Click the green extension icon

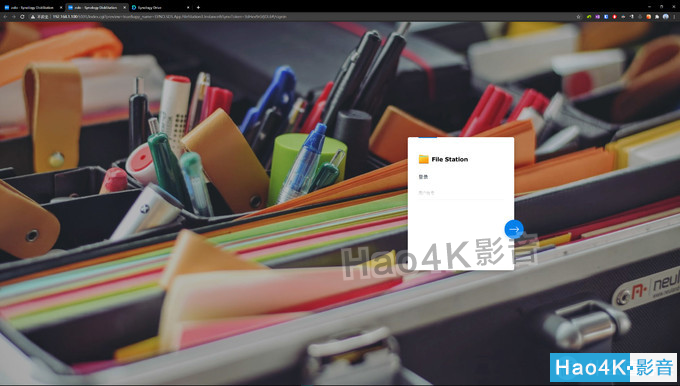coord(589,16)
